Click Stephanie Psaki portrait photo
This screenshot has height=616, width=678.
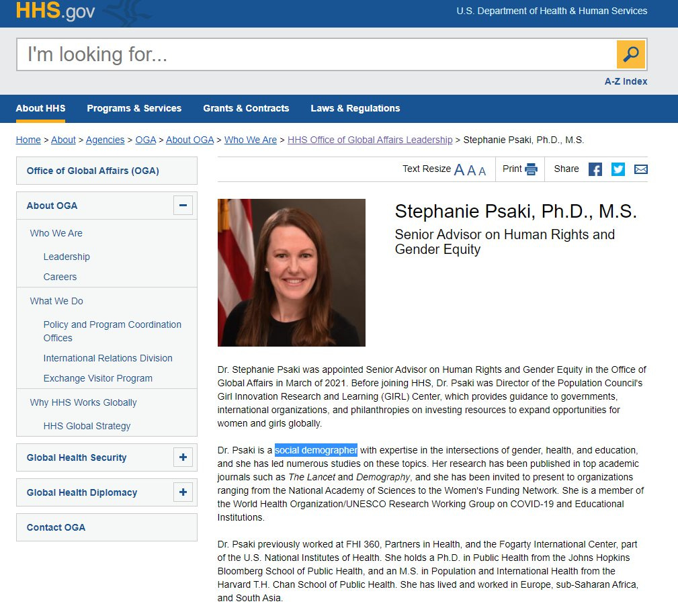tap(292, 273)
